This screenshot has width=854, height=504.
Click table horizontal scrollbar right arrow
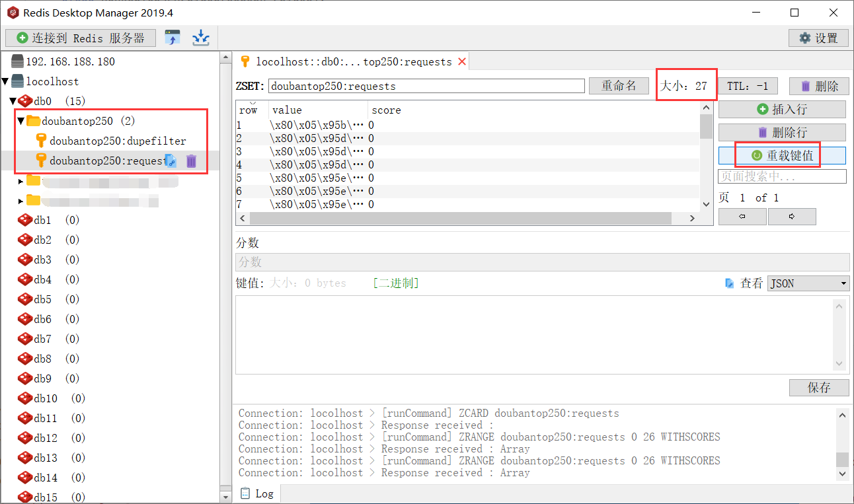coord(693,218)
